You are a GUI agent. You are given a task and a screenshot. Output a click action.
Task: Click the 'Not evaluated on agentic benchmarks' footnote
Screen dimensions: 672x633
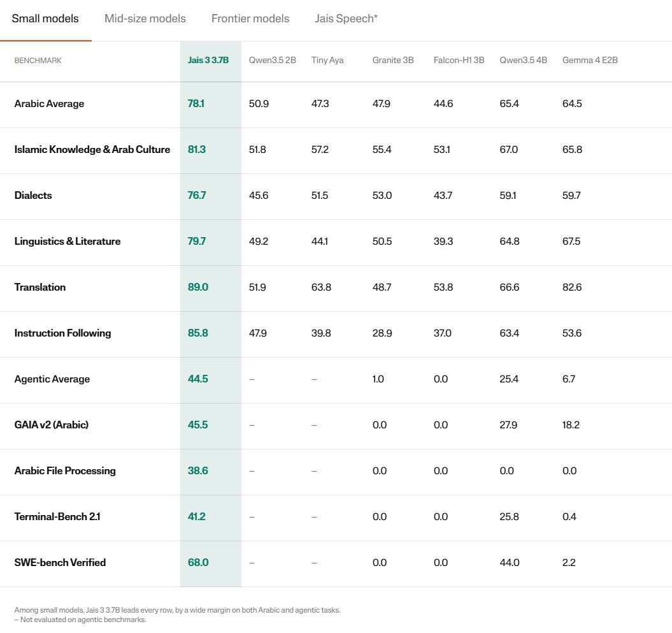[80, 620]
